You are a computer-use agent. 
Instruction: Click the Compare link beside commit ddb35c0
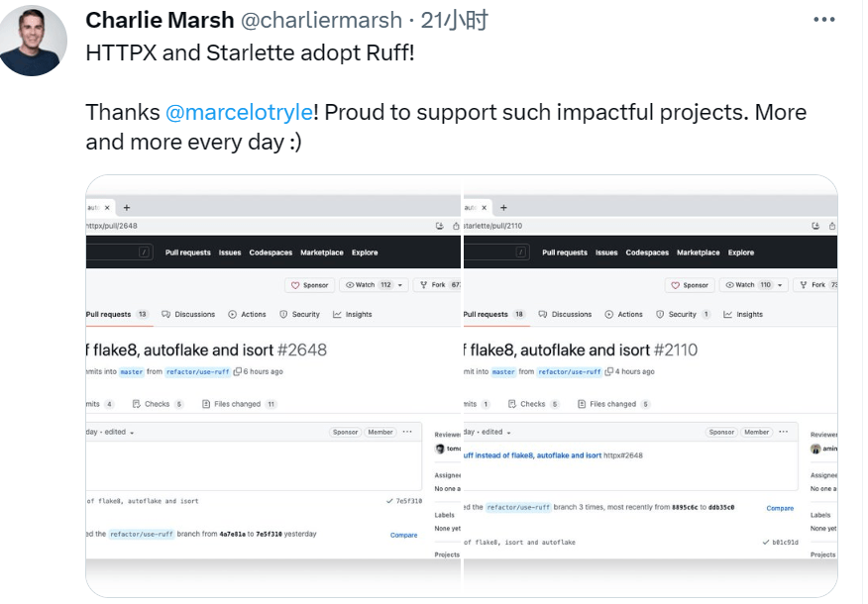click(x=780, y=508)
